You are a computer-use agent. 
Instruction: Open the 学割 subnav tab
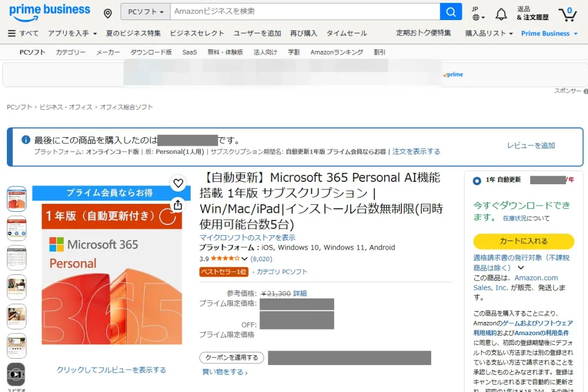coord(293,52)
